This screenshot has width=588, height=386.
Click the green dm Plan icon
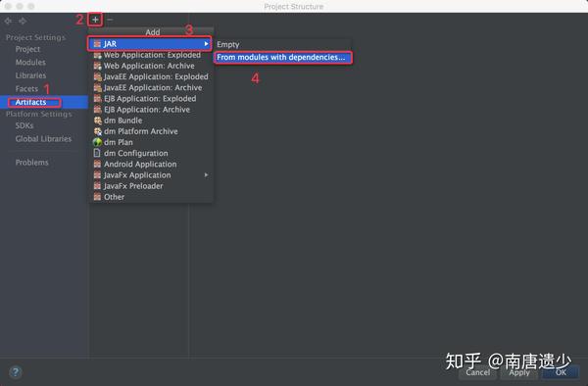[x=97, y=142]
